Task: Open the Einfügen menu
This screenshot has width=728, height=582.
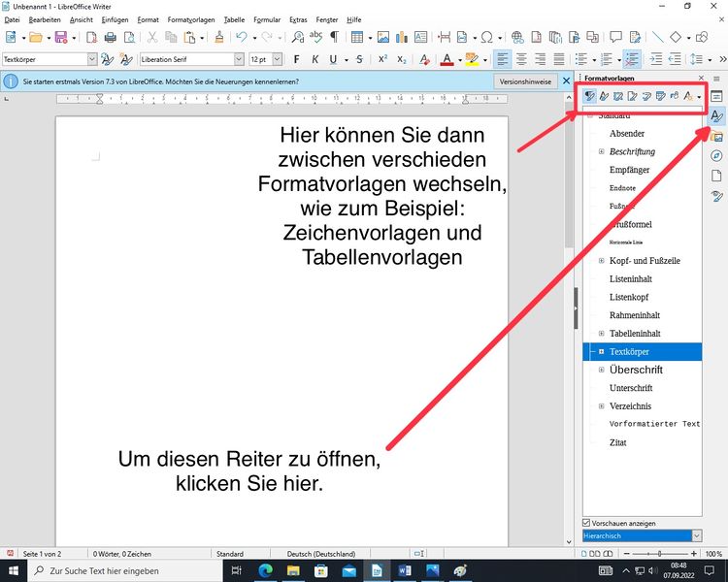Action: click(x=115, y=19)
